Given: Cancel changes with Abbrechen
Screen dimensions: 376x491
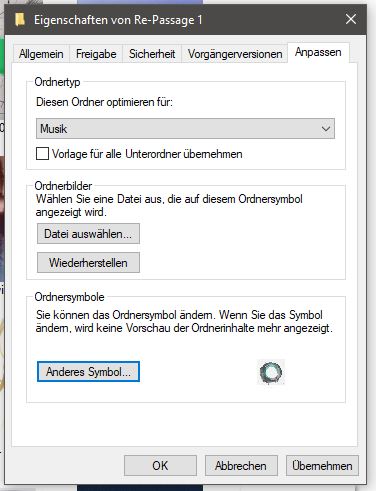Looking at the screenshot, I should [241, 466].
